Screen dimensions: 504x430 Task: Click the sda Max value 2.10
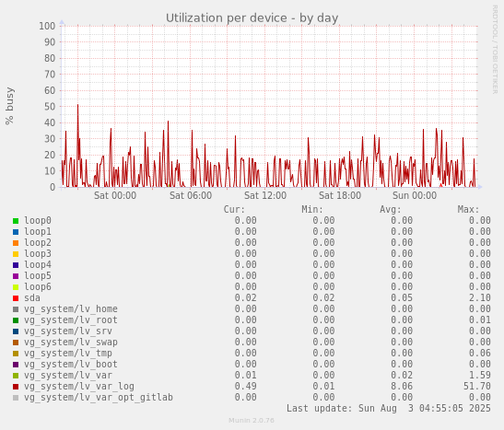tap(479, 298)
